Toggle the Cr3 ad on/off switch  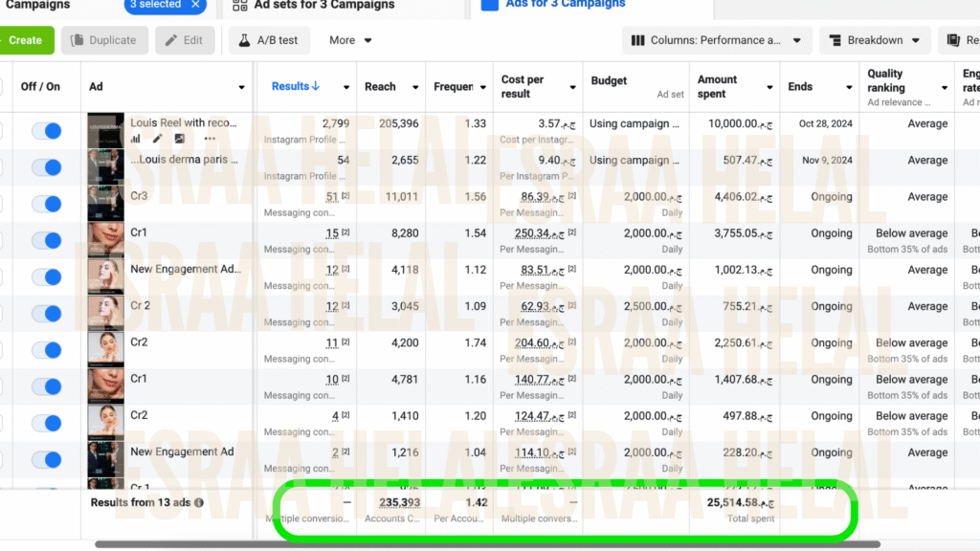point(46,204)
